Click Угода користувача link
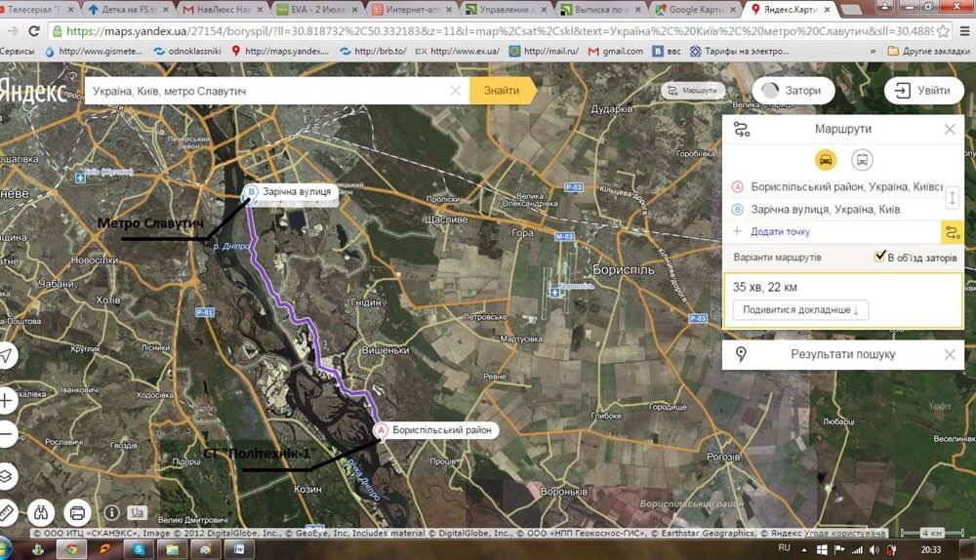This screenshot has width=976, height=560. coord(844,534)
